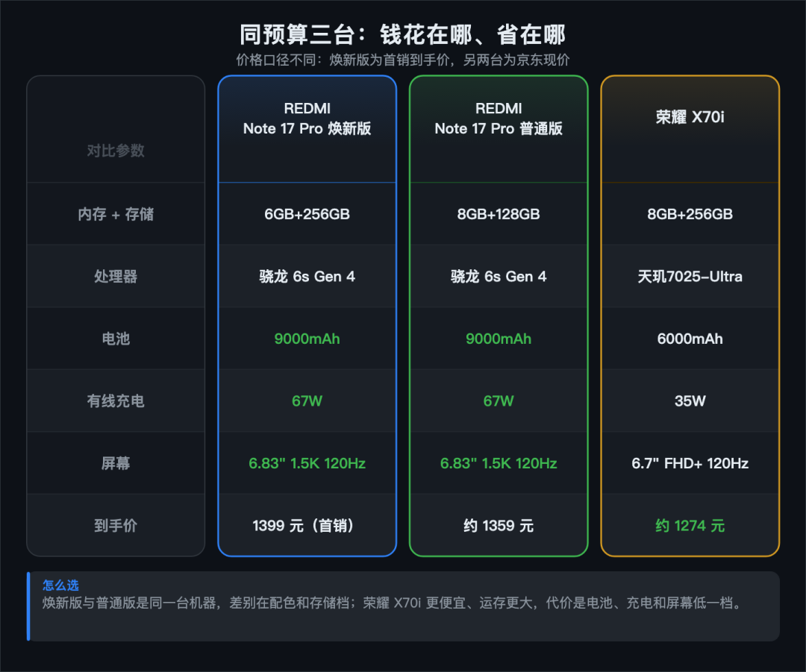This screenshot has height=672, width=806.
Task: Click the 6GB+256GB storage cell
Action: point(307,214)
